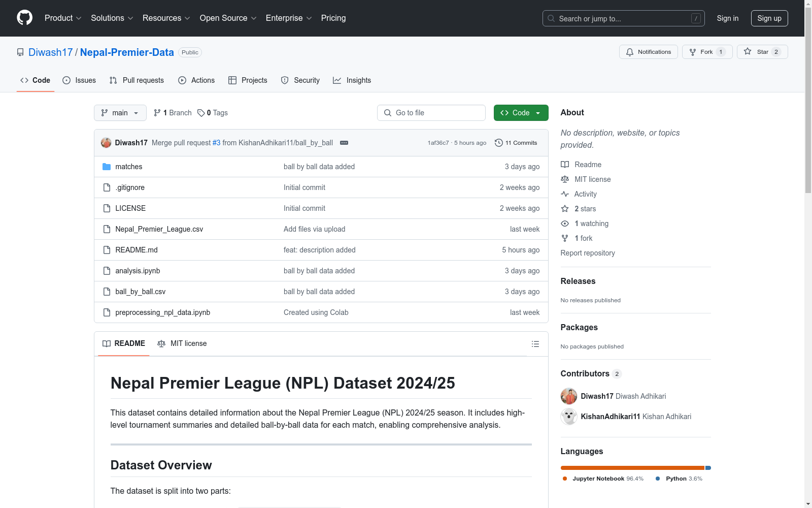Viewport: 812px width, 508px height.
Task: Expand the Open Source menu
Action: click(228, 18)
